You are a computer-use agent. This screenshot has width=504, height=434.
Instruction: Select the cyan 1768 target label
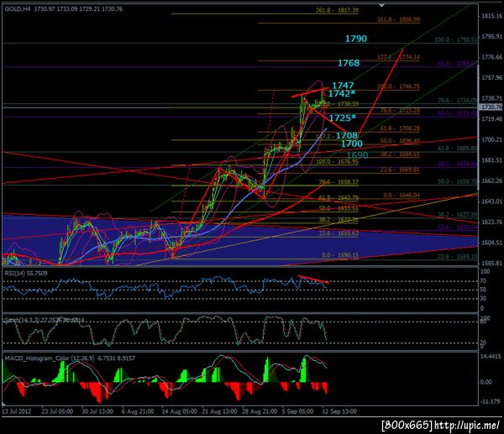point(349,63)
